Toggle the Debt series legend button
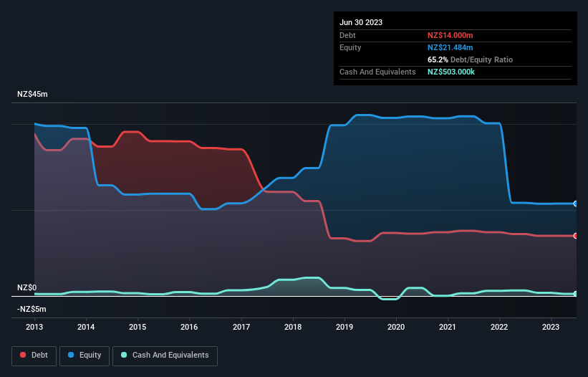Screen dimensions: 588x377 point(34,355)
